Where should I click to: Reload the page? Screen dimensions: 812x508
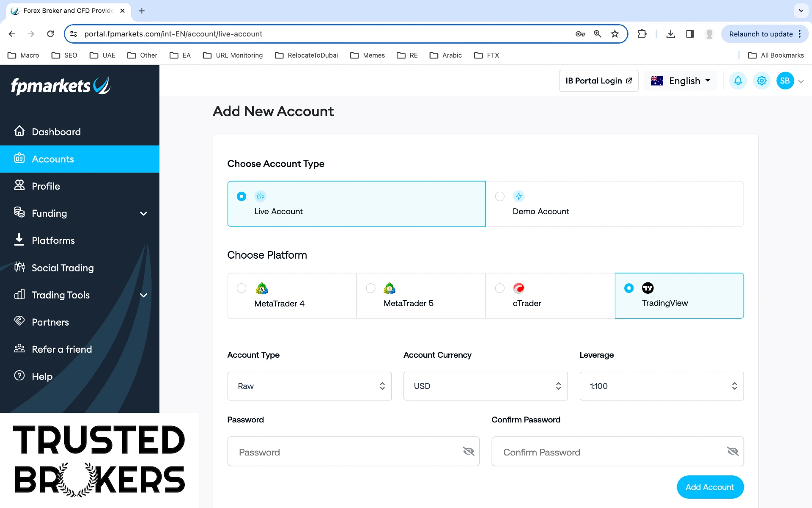[50, 34]
